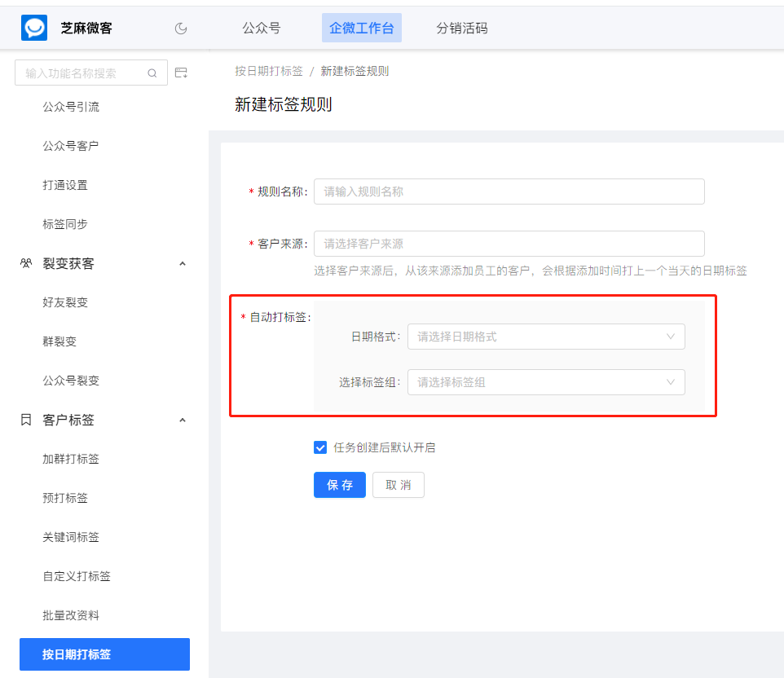Screen dimensions: 784x678
Task: Switch to the 企微工作台 tab
Action: 362,28
